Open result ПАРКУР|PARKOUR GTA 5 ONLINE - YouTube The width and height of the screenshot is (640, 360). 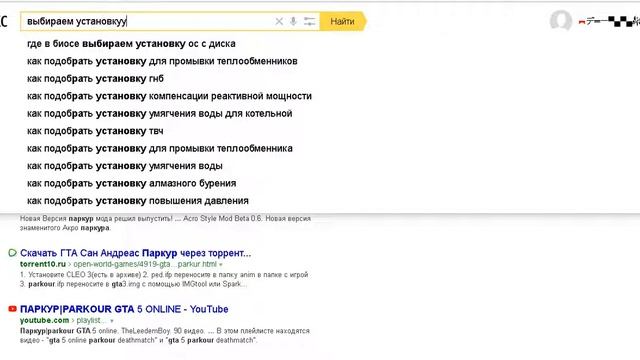coord(124,309)
